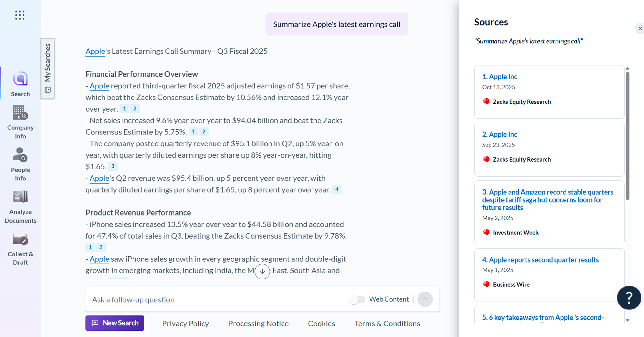Click the sources scrollbar down arrow
644x337 pixels.
[x=627, y=320]
